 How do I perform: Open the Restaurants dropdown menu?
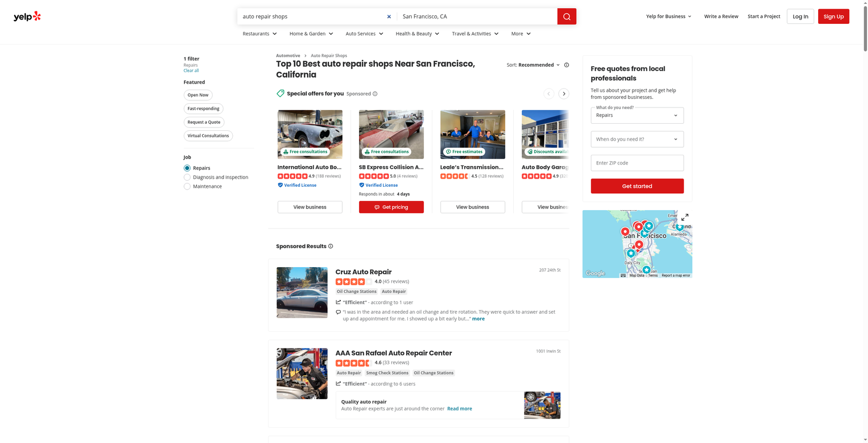click(x=260, y=34)
